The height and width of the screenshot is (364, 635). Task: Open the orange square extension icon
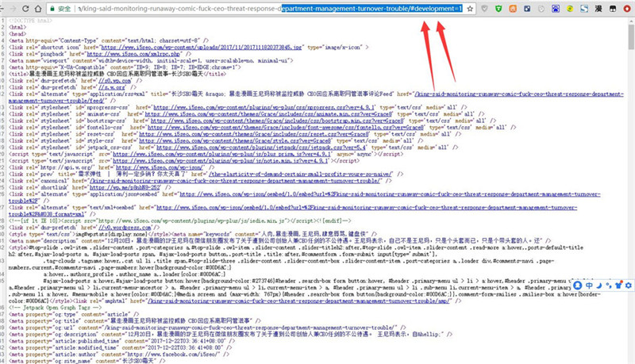[513, 9]
